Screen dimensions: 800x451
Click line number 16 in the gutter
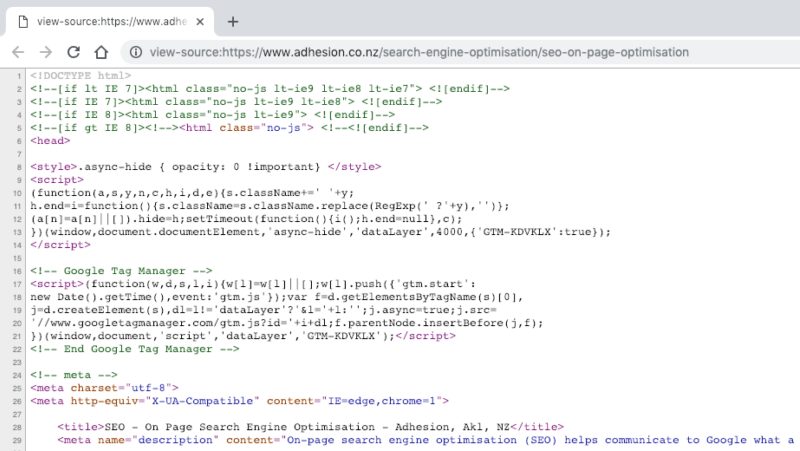pos(17,271)
